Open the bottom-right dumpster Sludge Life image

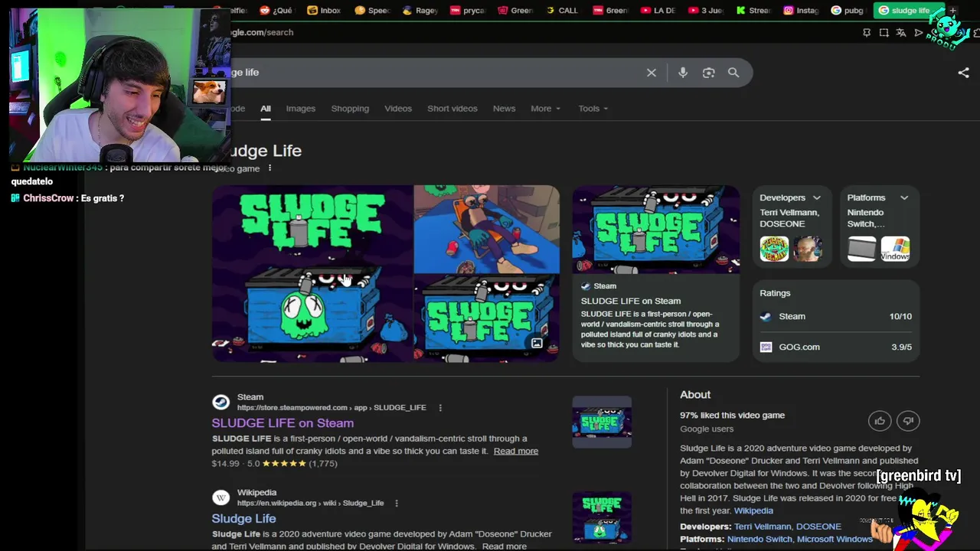point(487,318)
